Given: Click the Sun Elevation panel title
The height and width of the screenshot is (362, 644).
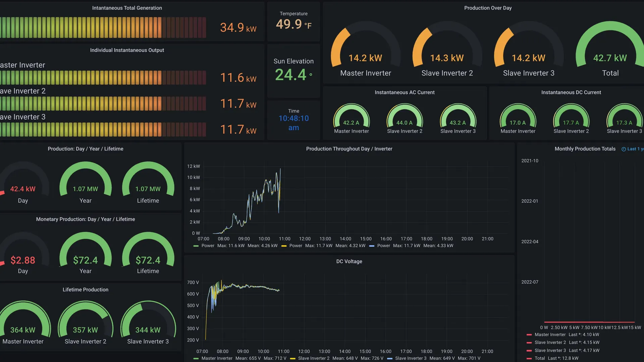Looking at the screenshot, I should (293, 61).
